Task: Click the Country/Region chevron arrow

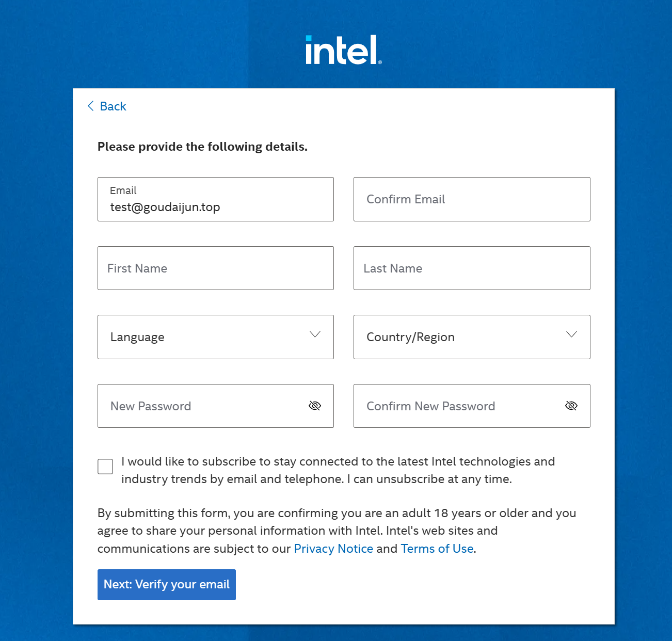Action: 571,334
